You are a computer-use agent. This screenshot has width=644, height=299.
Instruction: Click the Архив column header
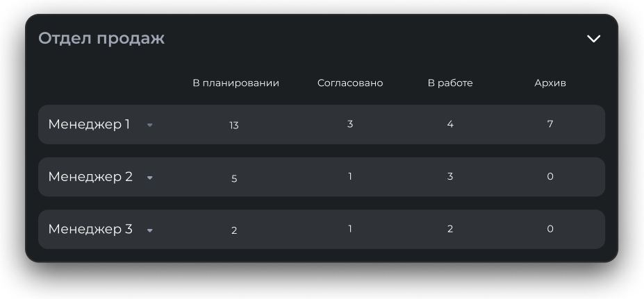tap(550, 83)
